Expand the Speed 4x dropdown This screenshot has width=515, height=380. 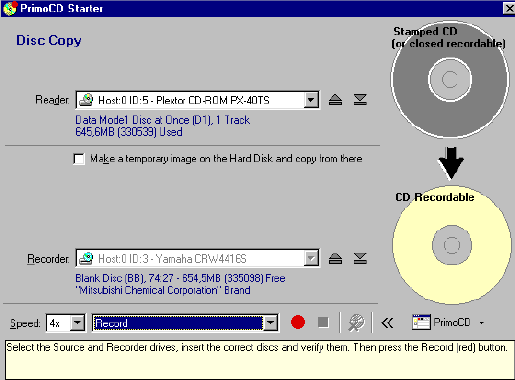point(77,323)
